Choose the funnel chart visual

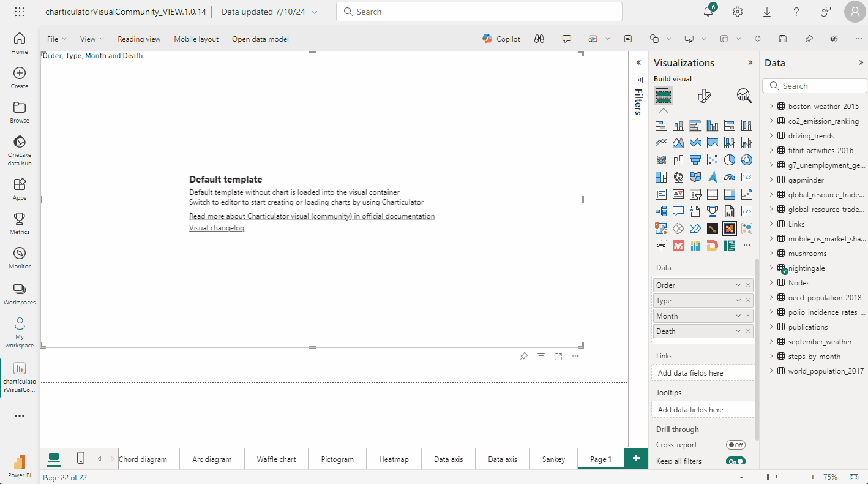tap(695, 160)
